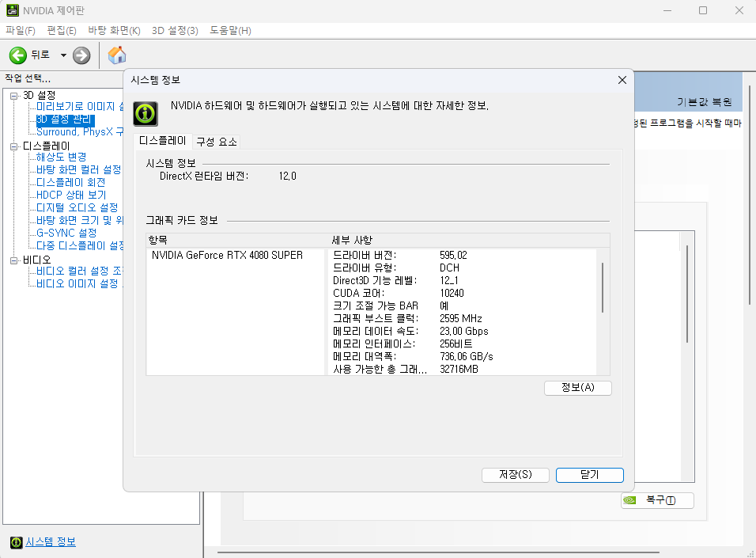The height and width of the screenshot is (558, 756).
Task: Open the 미리보기로 이미지 tree item
Action: (x=80, y=107)
